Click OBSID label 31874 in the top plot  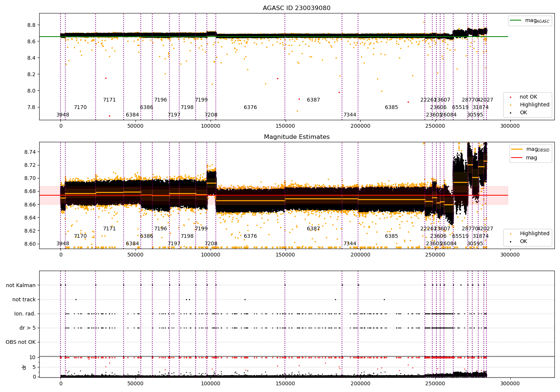[x=481, y=108]
